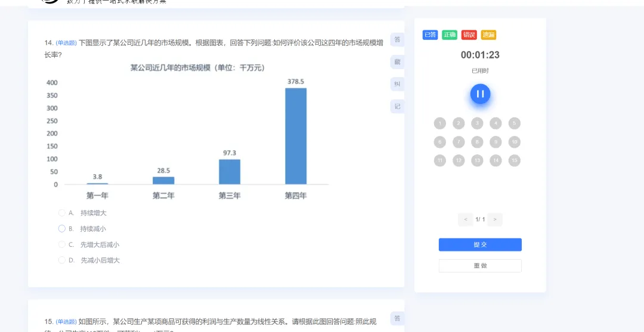The height and width of the screenshot is (332, 644).
Task: Jump to question 9 in the navigator
Action: tap(496, 142)
